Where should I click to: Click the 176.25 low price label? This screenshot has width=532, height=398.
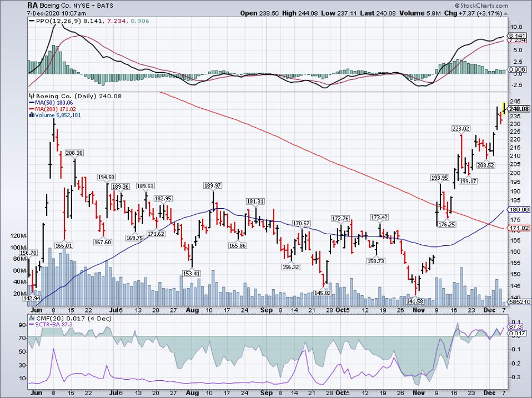click(447, 224)
